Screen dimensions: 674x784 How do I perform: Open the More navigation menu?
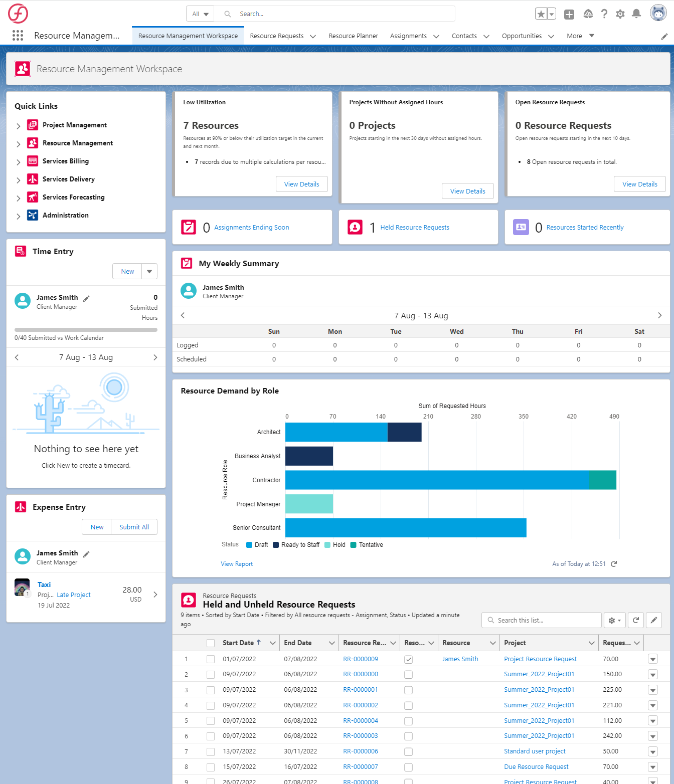580,36
